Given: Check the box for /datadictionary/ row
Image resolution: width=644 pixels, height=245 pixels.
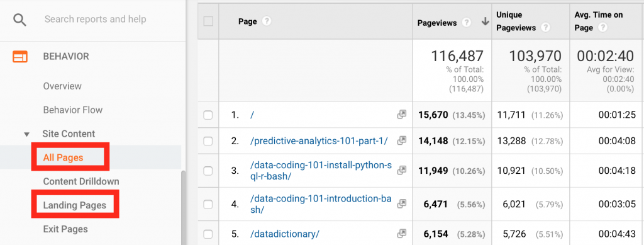Looking at the screenshot, I should tap(208, 234).
